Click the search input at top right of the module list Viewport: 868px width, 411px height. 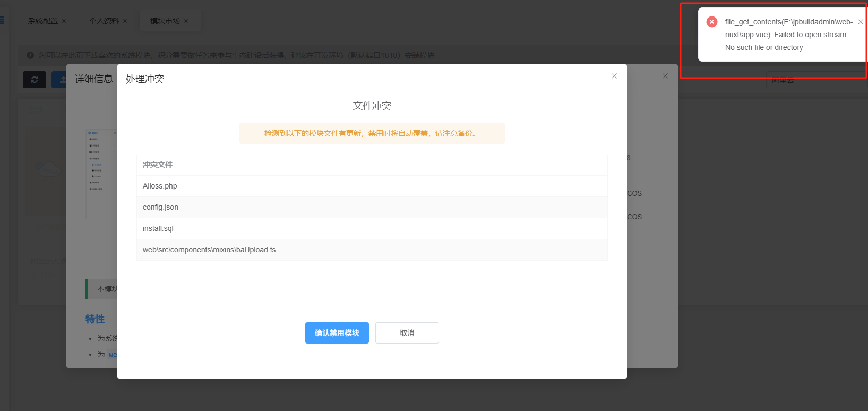tap(817, 80)
